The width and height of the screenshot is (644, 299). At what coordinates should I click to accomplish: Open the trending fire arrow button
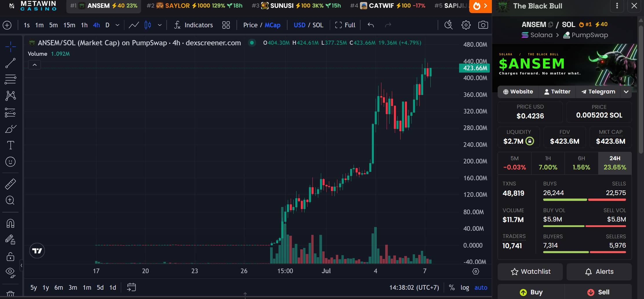[x=481, y=6]
